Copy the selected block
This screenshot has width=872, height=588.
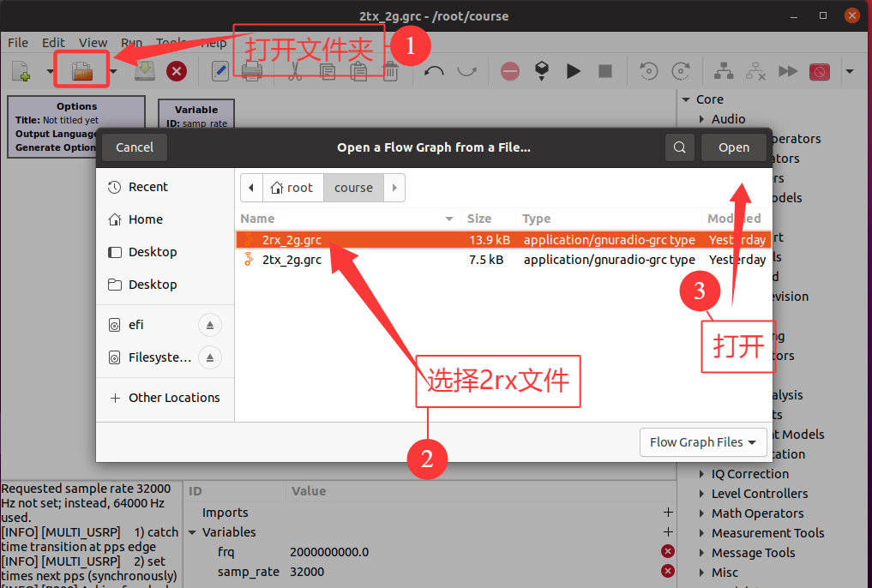pos(327,71)
